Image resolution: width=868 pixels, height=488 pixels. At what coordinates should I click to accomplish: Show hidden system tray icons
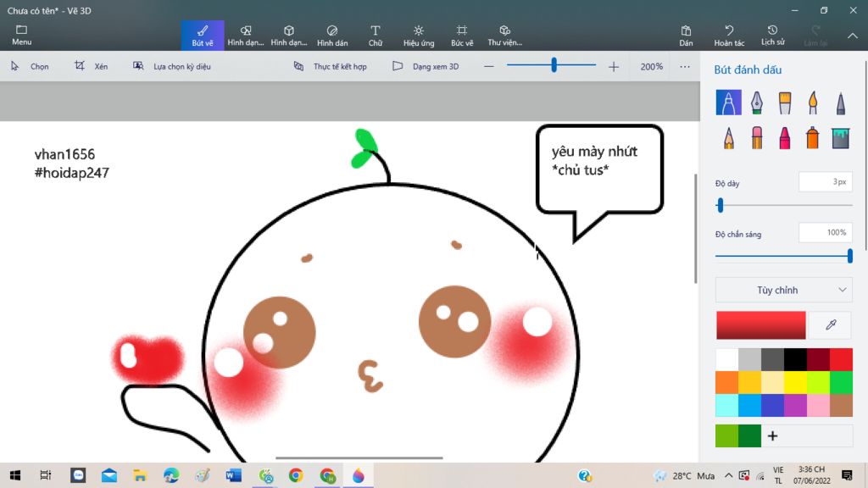728,475
